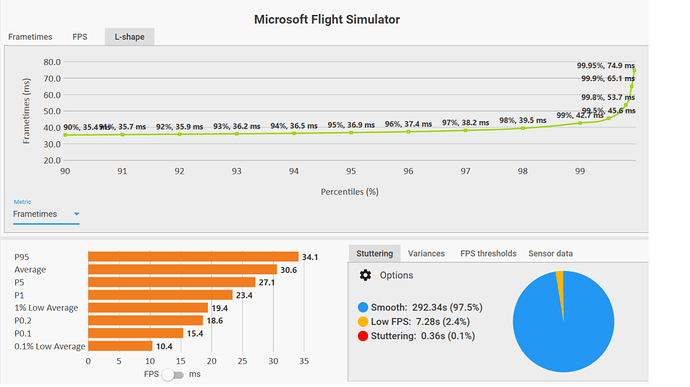Switch to the FPS chart tab
The image size is (690, 387).
pyautogui.click(x=80, y=37)
